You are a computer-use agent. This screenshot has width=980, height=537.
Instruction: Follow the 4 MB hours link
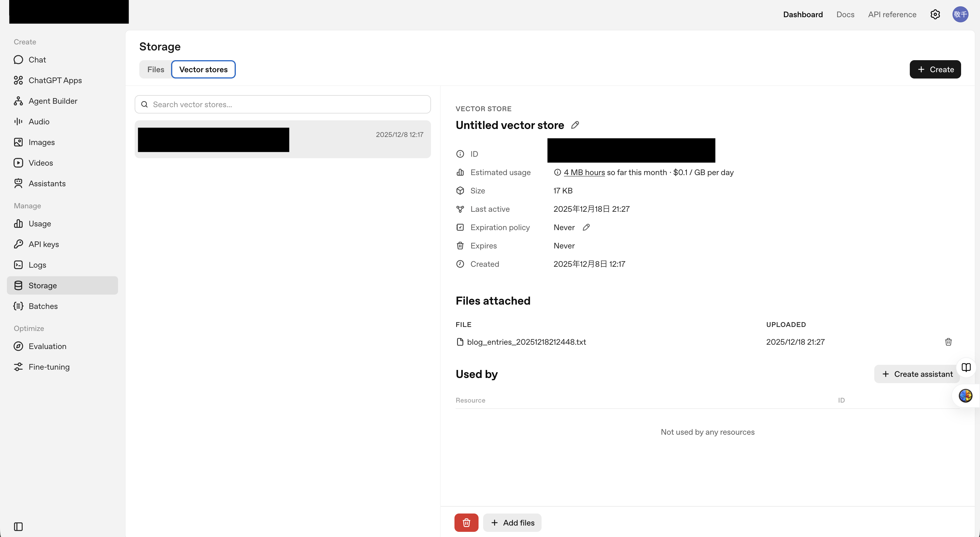click(x=584, y=172)
